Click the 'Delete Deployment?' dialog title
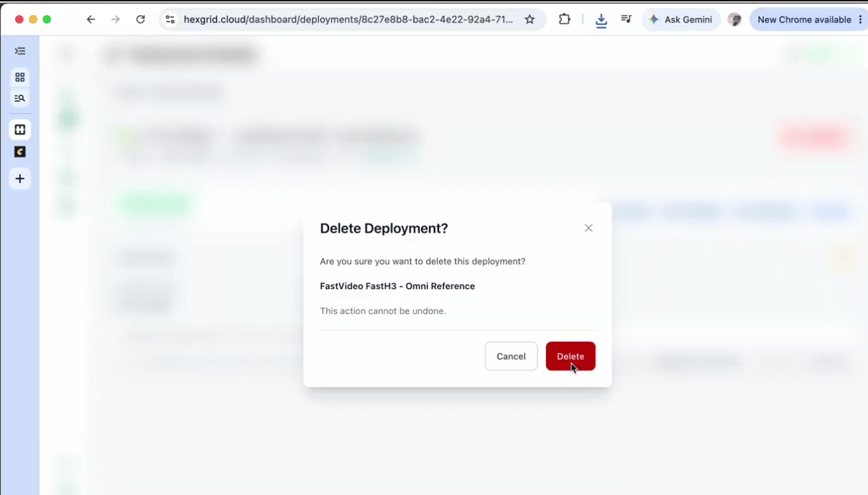Image resolution: width=868 pixels, height=495 pixels. (x=384, y=228)
